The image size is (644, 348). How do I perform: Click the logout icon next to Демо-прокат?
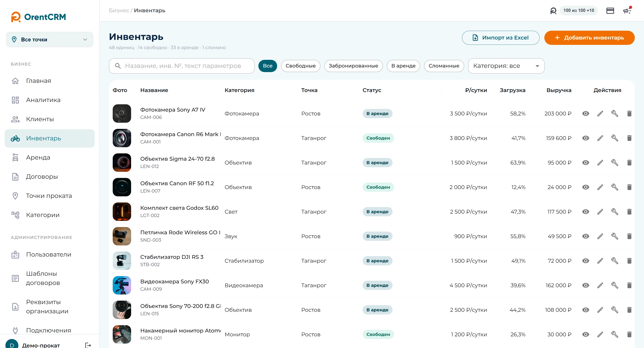point(88,345)
